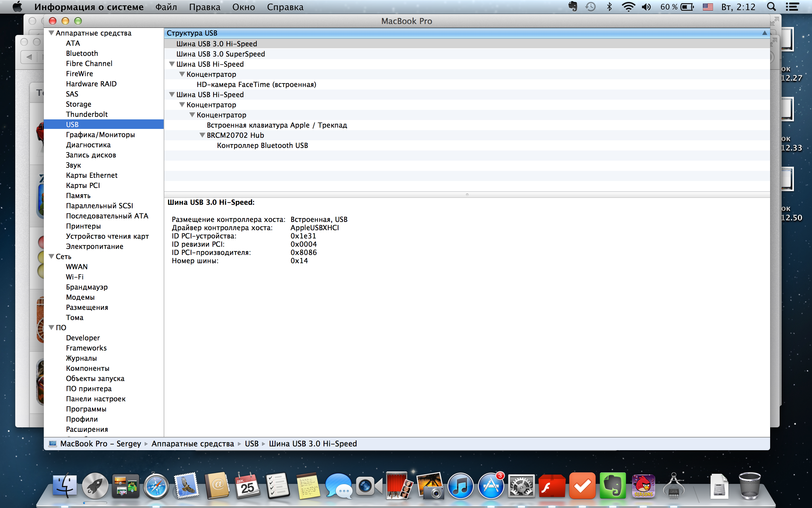Open Информация о системе app menu
Viewport: 812px width, 508px height.
(89, 7)
